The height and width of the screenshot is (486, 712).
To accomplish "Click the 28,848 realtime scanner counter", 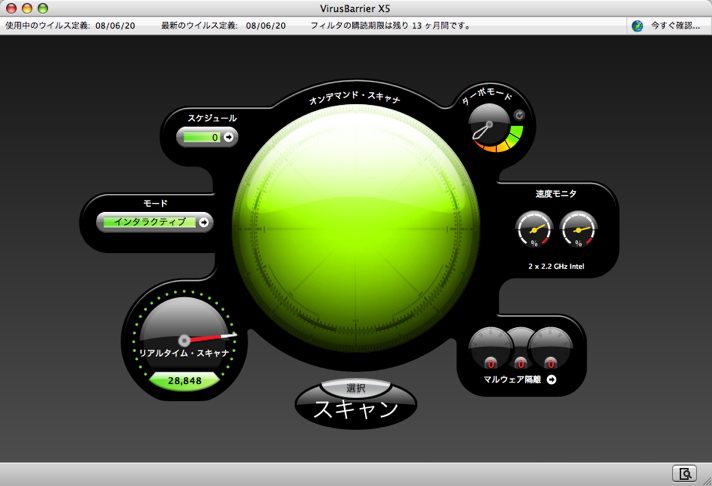I will point(185,381).
